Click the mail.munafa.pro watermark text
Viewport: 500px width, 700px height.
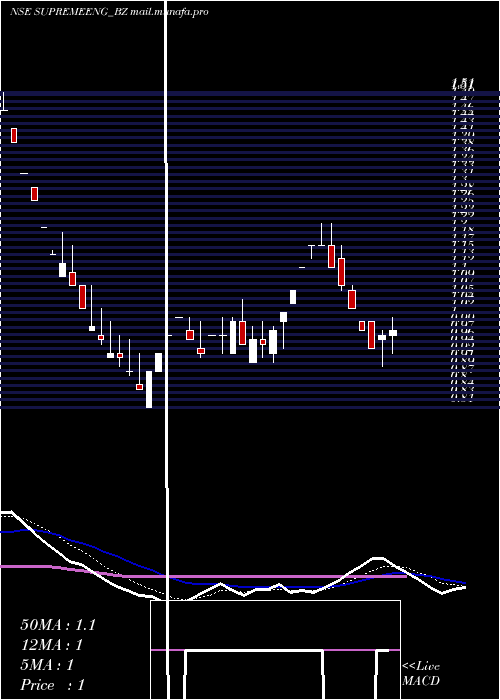[x=170, y=12]
